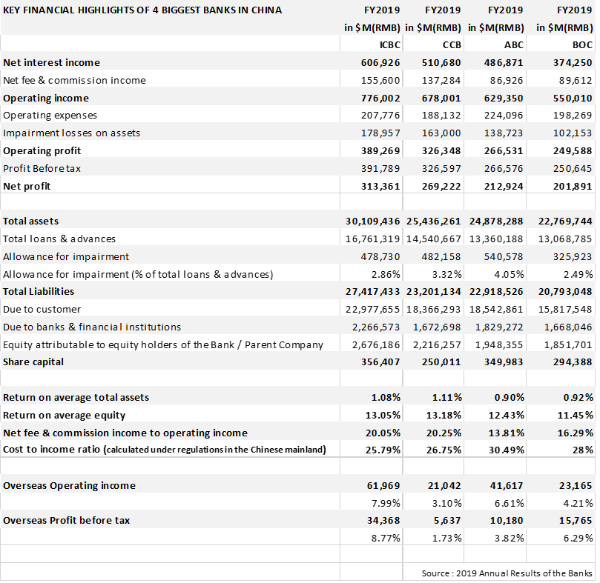This screenshot has width=600, height=583.
Task: Click the 'Total Liabilities' row label
Action: click(x=38, y=292)
